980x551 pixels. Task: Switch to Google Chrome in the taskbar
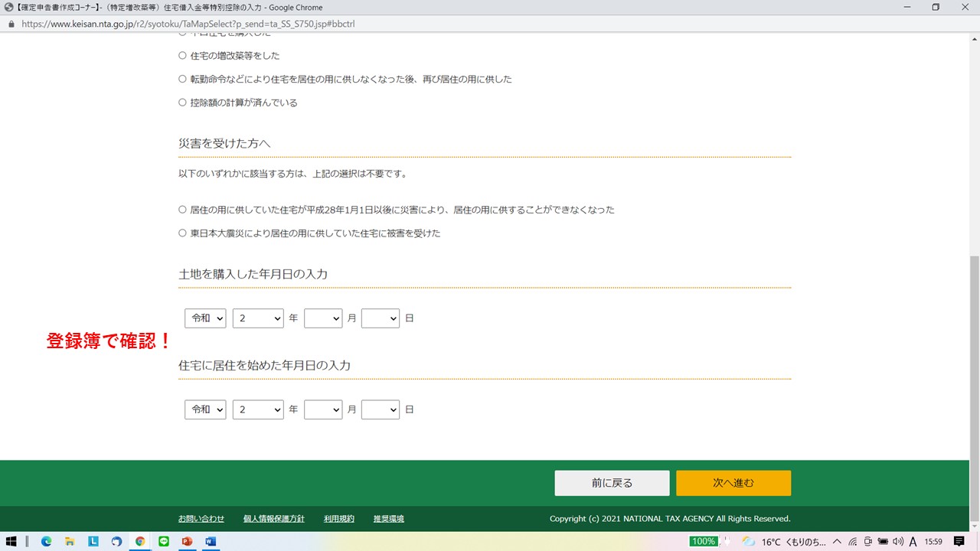click(x=140, y=541)
